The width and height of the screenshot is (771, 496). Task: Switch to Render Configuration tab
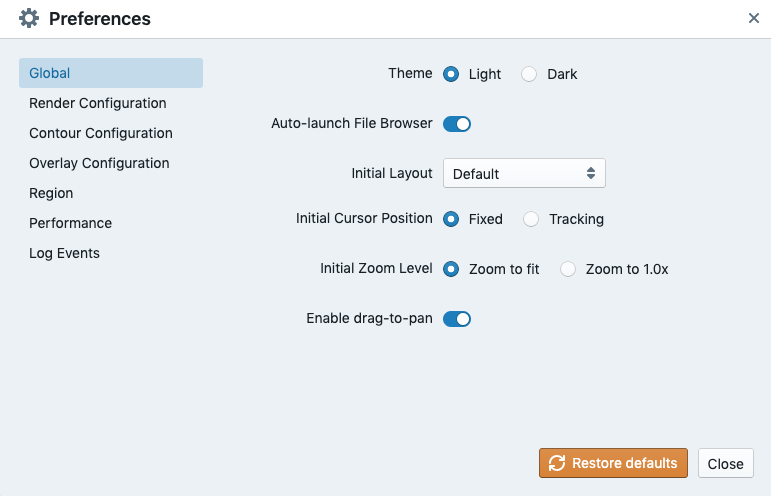pos(98,103)
